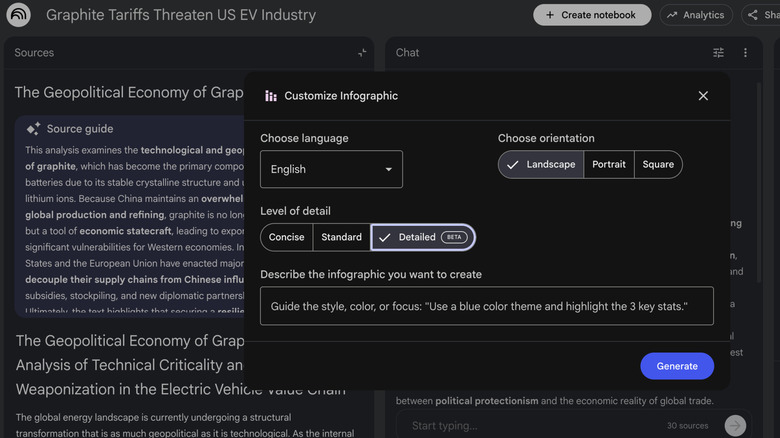
Task: Open the Analytics page
Action: (x=696, y=15)
